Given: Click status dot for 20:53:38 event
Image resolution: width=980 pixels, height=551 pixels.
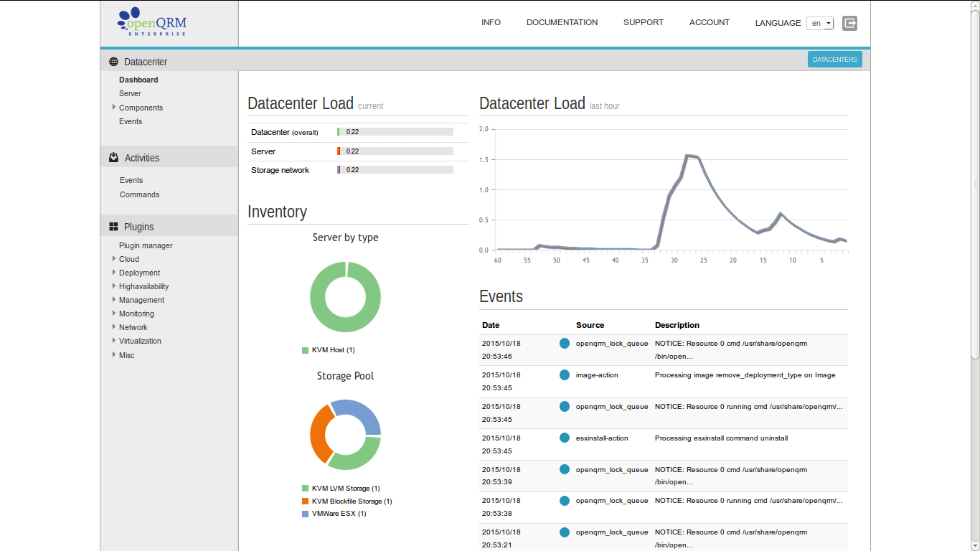Looking at the screenshot, I should click(565, 500).
